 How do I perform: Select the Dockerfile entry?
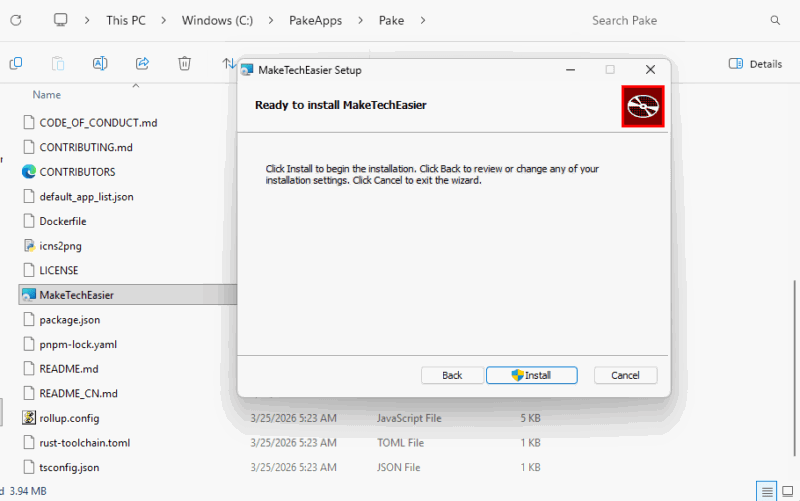pyautogui.click(x=63, y=221)
